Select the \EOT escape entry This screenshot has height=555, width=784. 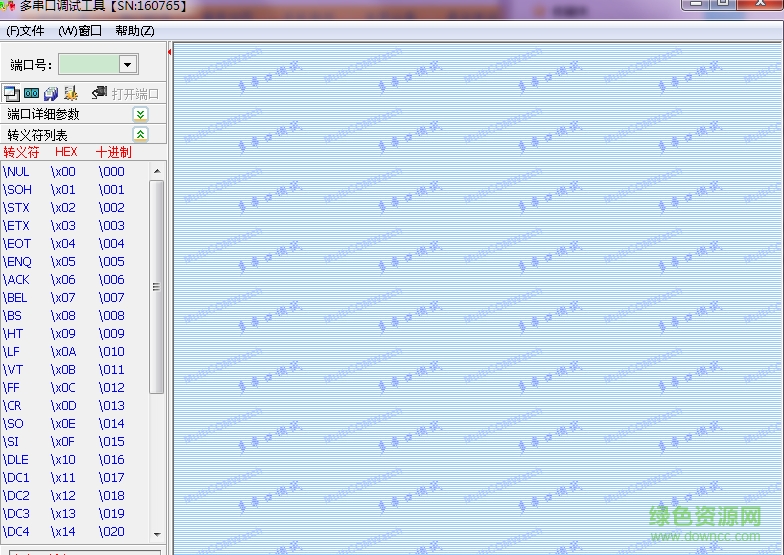[16, 244]
